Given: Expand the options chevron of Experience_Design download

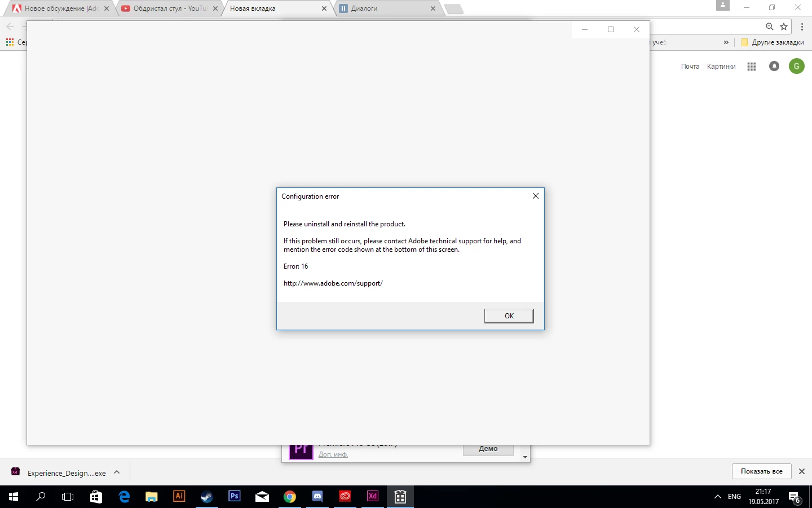Looking at the screenshot, I should coord(117,472).
